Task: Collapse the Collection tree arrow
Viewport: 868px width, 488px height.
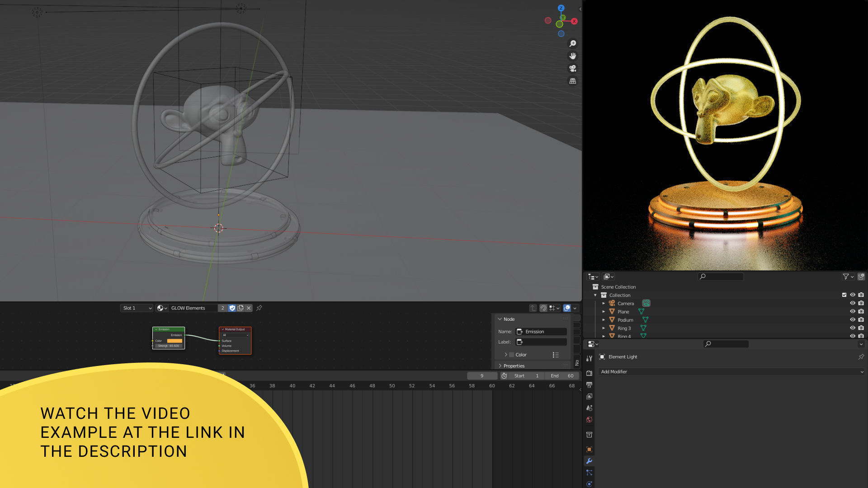Action: pos(595,295)
